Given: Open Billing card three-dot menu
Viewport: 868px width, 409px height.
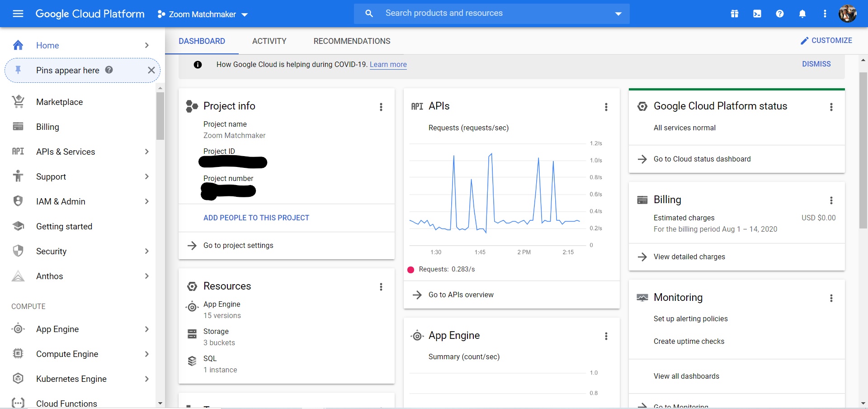Looking at the screenshot, I should [831, 200].
